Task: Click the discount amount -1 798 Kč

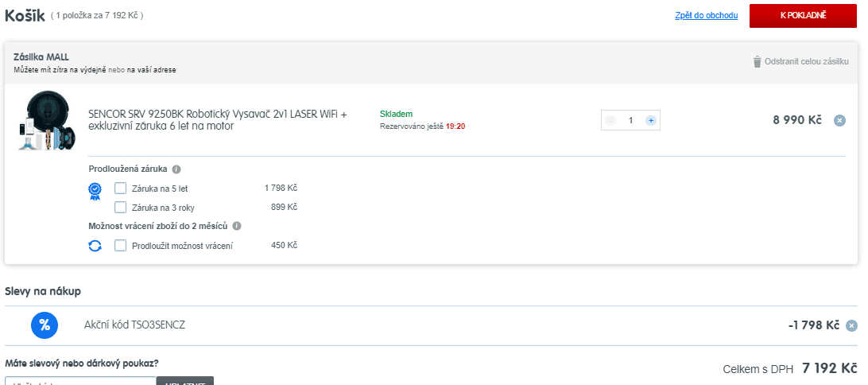Action: click(814, 325)
